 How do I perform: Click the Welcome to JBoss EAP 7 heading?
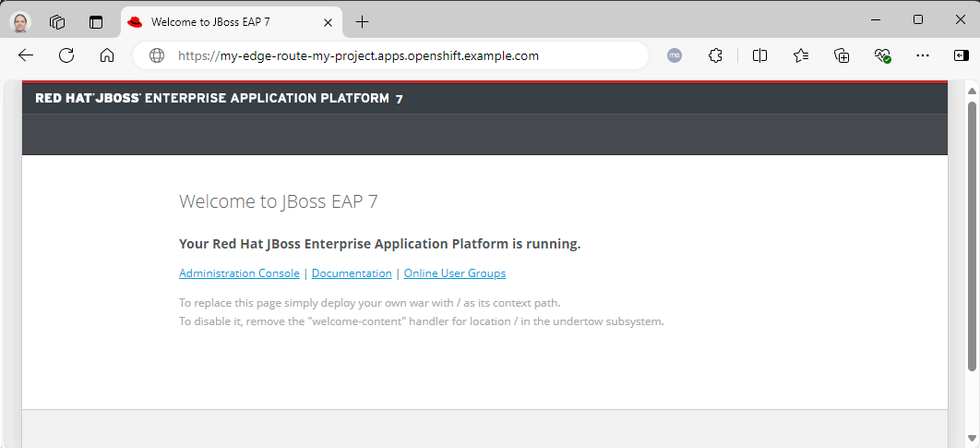click(x=279, y=201)
